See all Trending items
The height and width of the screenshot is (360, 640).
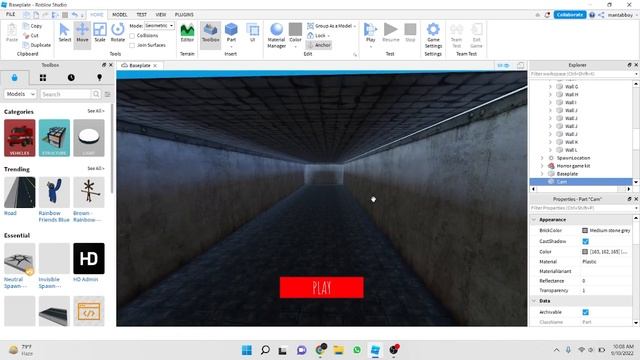[96, 168]
